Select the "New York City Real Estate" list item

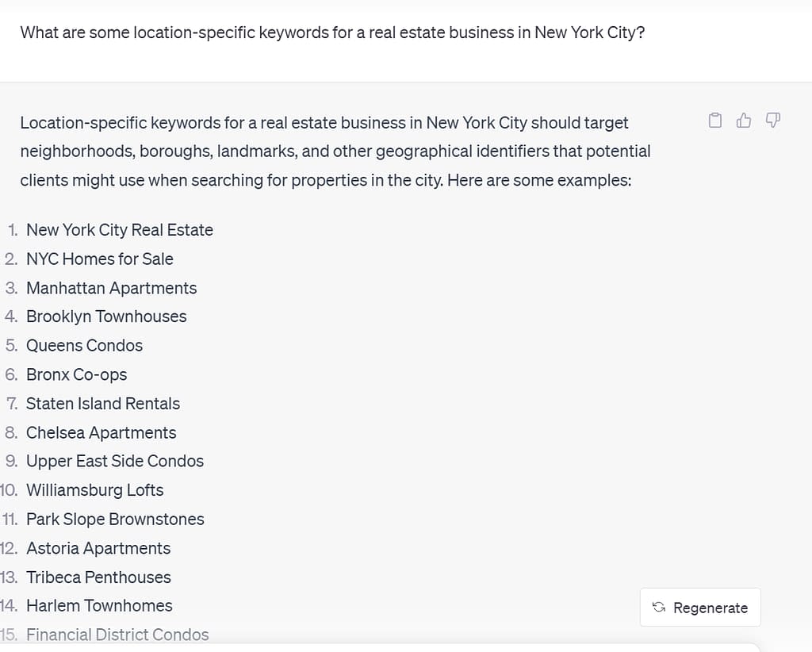(119, 230)
